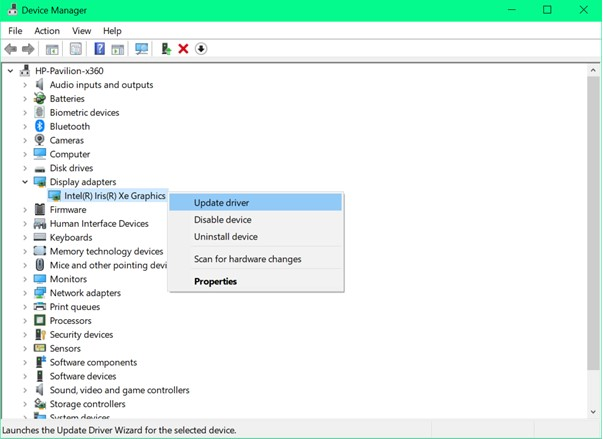Open the View menu
Viewport: 603px width, 439px height.
(82, 31)
